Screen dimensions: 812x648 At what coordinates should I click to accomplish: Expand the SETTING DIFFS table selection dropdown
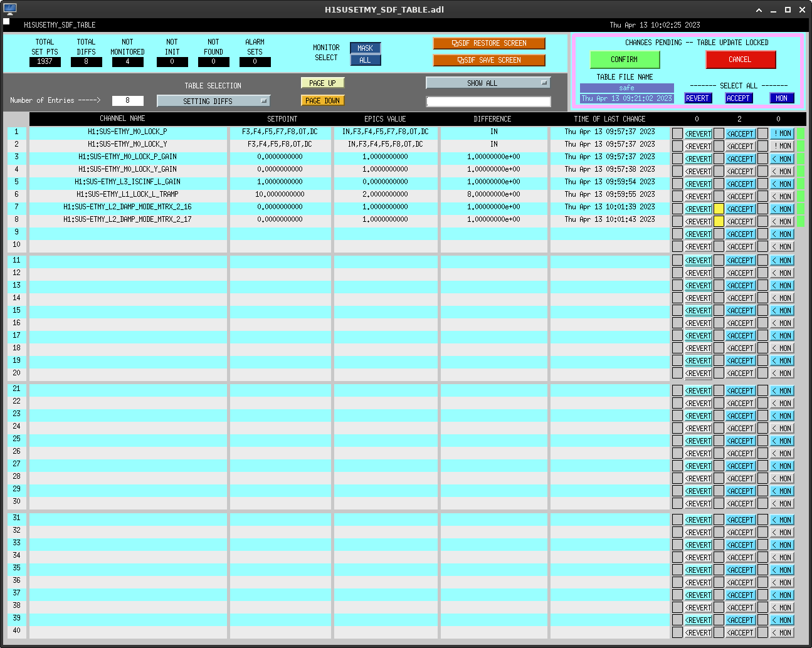point(213,101)
